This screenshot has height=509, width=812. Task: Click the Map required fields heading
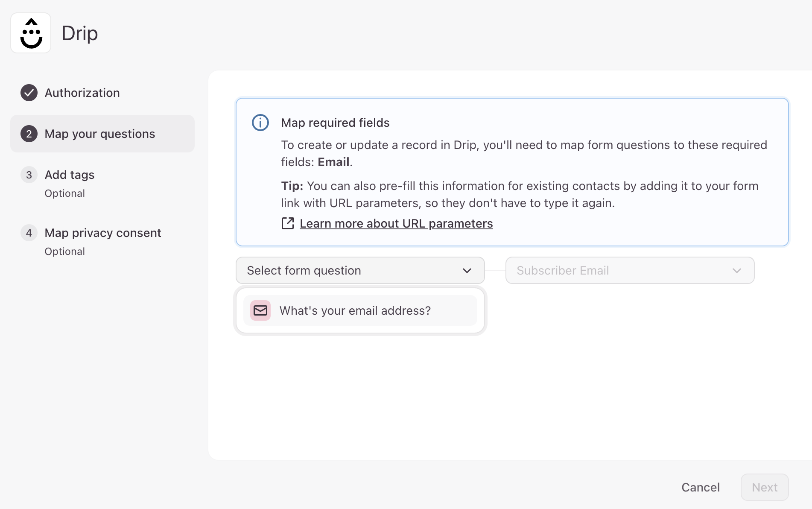click(x=335, y=123)
